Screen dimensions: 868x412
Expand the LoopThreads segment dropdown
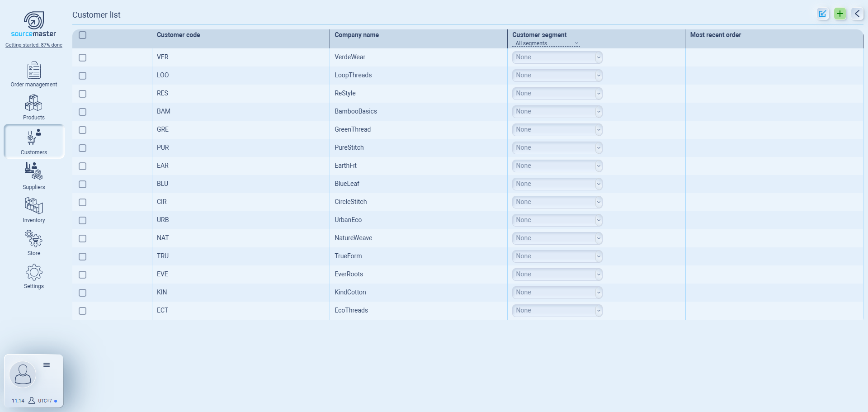pyautogui.click(x=557, y=76)
